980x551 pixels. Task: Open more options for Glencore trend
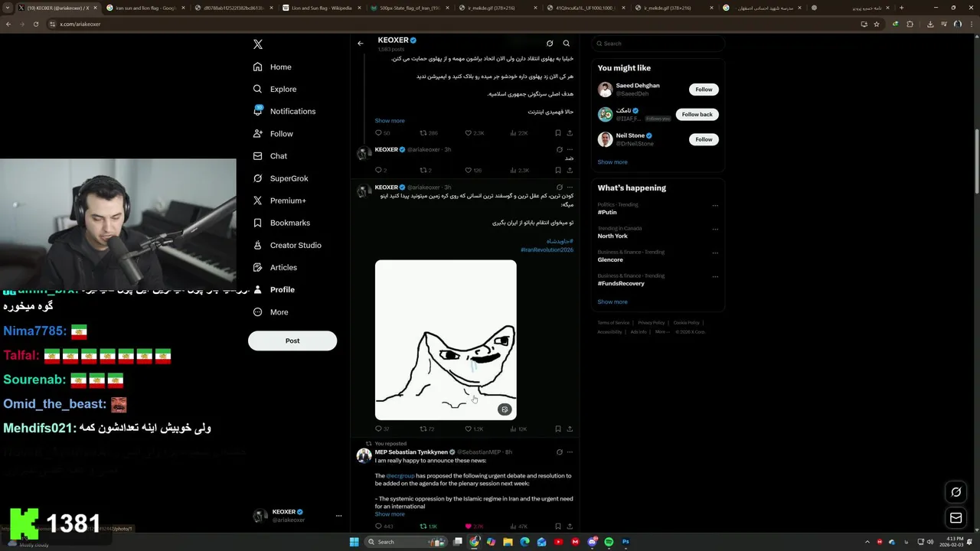(715, 253)
